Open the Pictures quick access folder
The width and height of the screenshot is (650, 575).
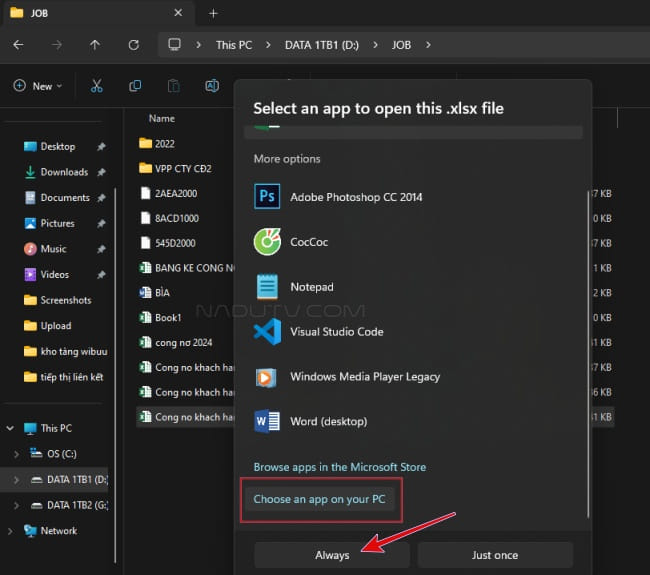[x=57, y=223]
